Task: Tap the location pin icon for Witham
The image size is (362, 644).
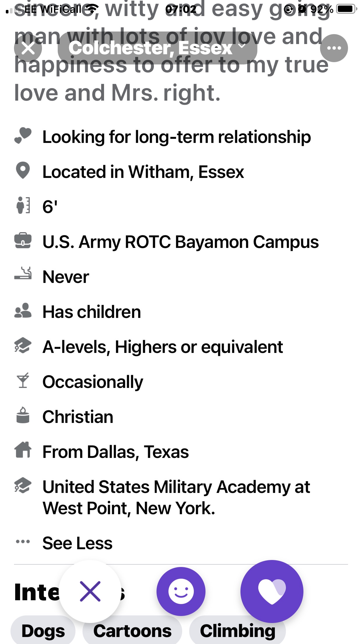Action: (23, 170)
